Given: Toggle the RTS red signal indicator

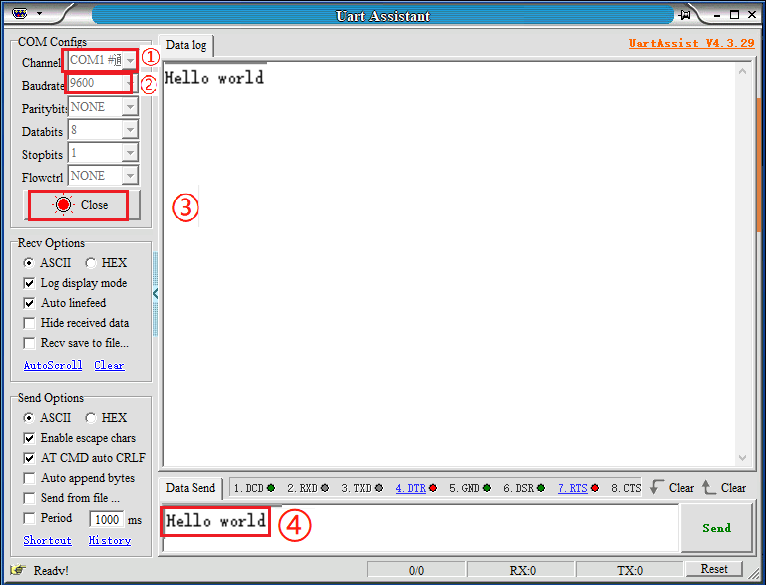Looking at the screenshot, I should tap(595, 488).
